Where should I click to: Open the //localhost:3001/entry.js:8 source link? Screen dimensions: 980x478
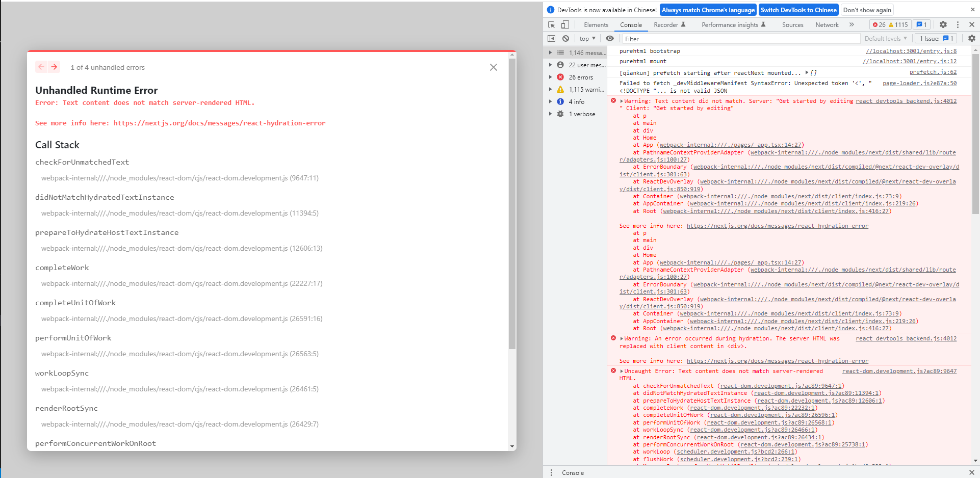[x=911, y=51]
